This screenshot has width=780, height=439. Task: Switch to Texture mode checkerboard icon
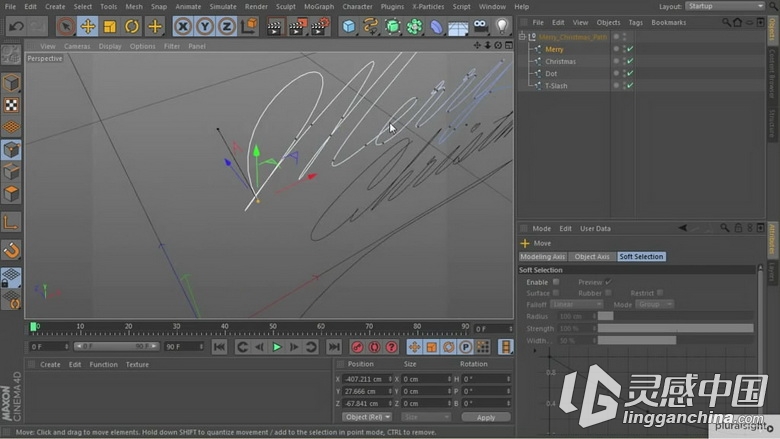(x=11, y=105)
